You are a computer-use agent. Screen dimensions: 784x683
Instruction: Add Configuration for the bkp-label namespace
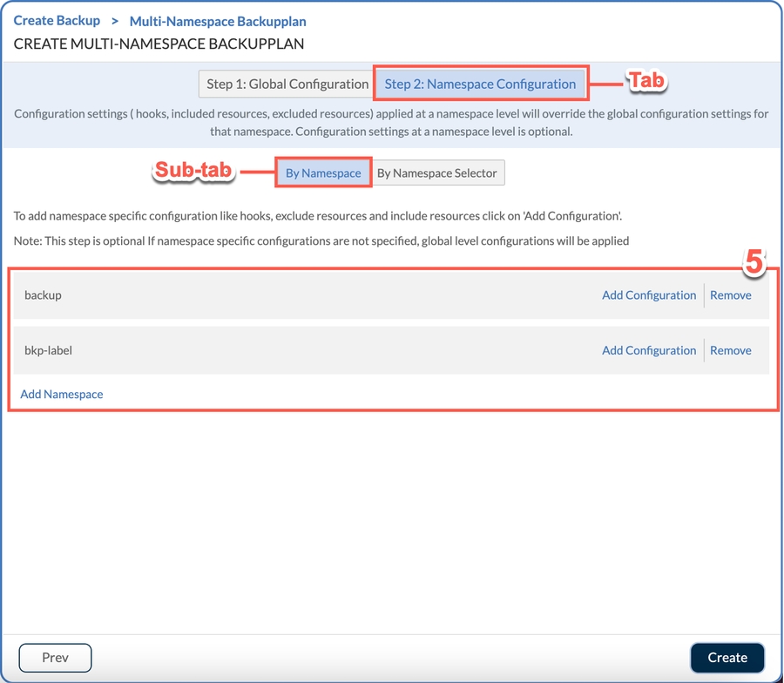point(649,350)
